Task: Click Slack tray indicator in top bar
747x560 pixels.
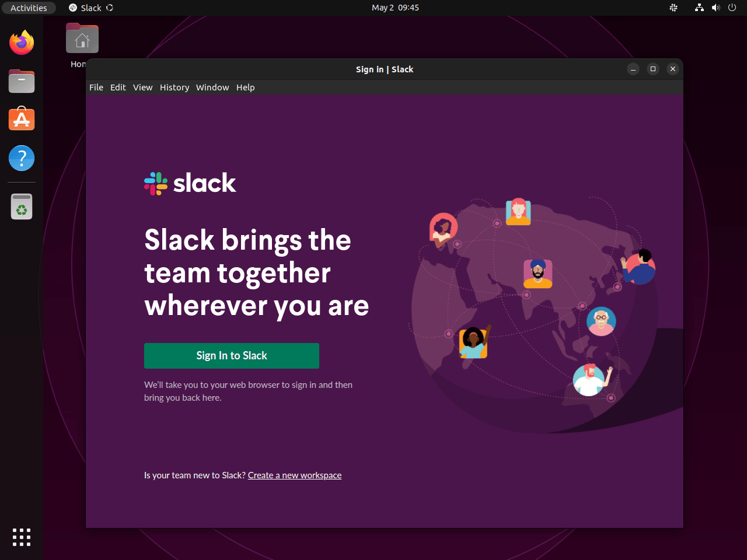Action: pyautogui.click(x=673, y=8)
